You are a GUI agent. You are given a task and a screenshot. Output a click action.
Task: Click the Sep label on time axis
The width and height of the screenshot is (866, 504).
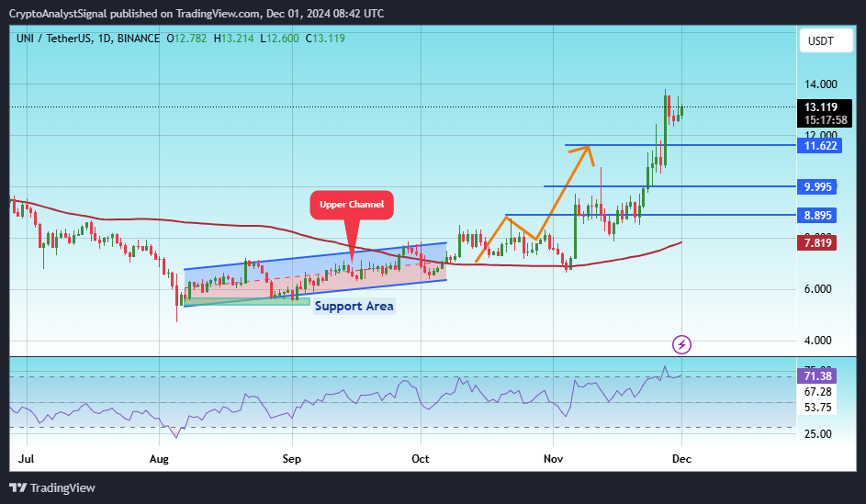(292, 459)
